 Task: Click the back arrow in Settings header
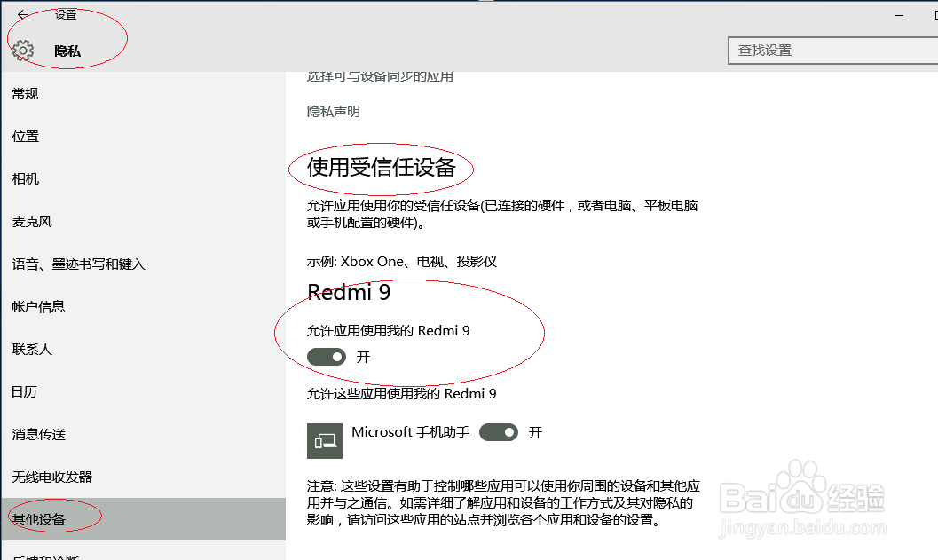tap(23, 14)
